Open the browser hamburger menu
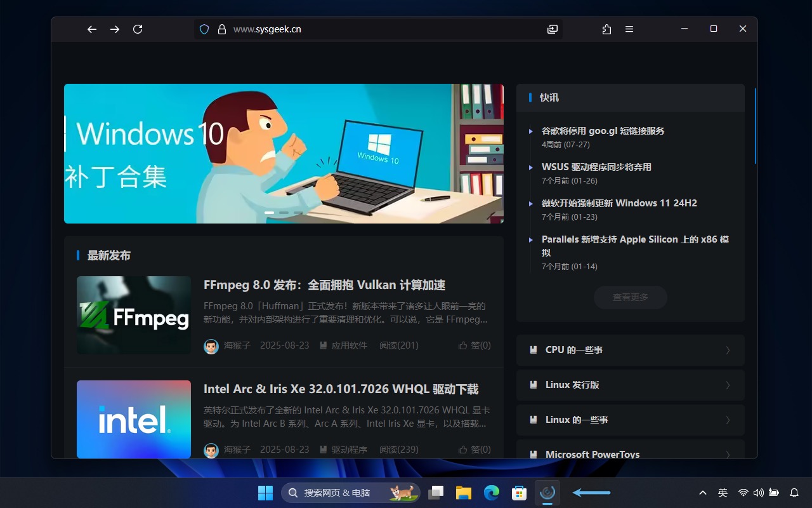The width and height of the screenshot is (812, 508). tap(629, 29)
